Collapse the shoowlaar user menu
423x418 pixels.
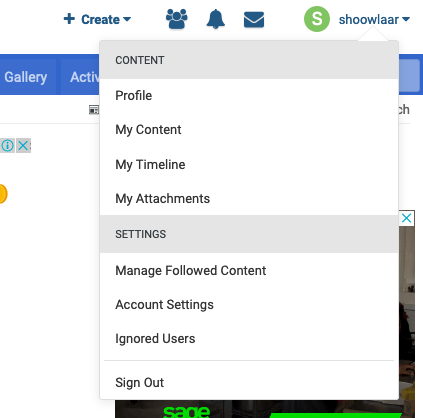[x=374, y=20]
